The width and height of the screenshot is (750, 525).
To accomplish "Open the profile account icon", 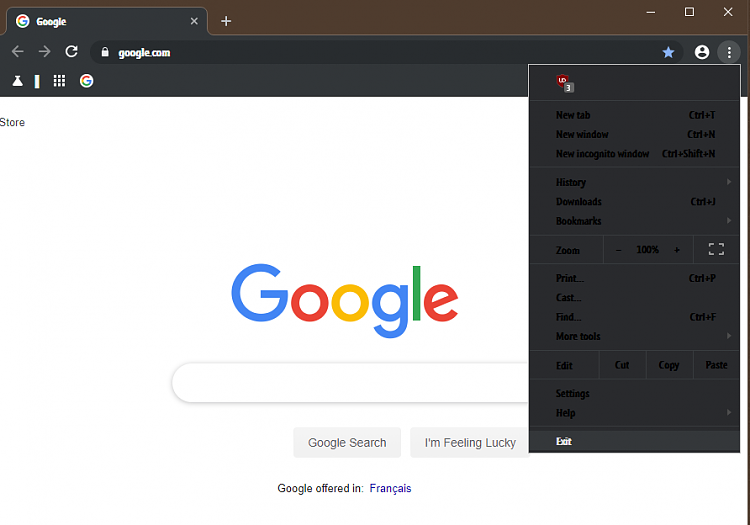I will 702,52.
